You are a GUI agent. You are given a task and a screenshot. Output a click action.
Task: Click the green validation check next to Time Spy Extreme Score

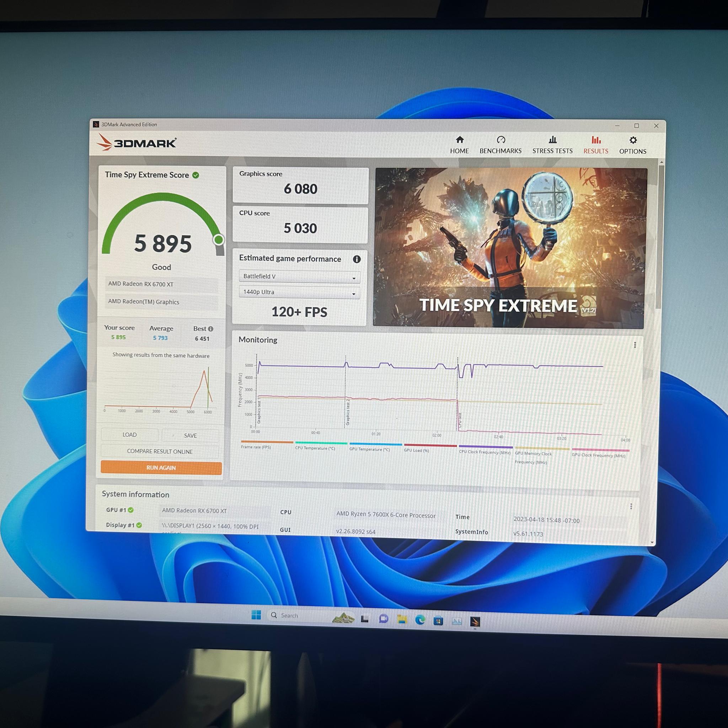tap(196, 175)
